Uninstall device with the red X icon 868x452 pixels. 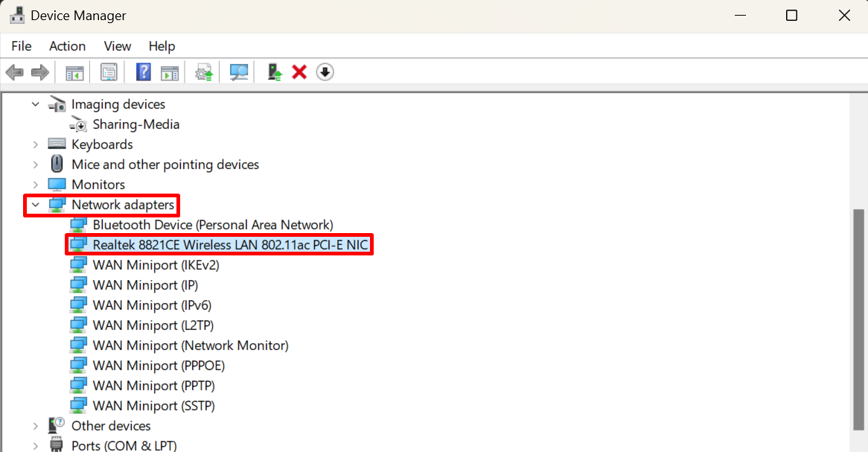[299, 71]
